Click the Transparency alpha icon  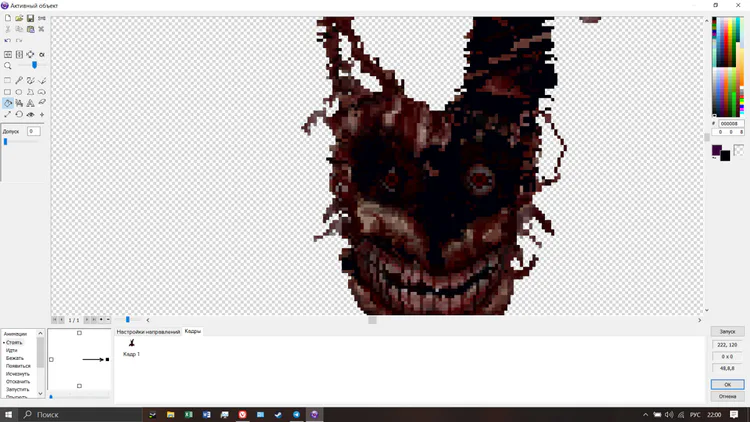(42, 55)
